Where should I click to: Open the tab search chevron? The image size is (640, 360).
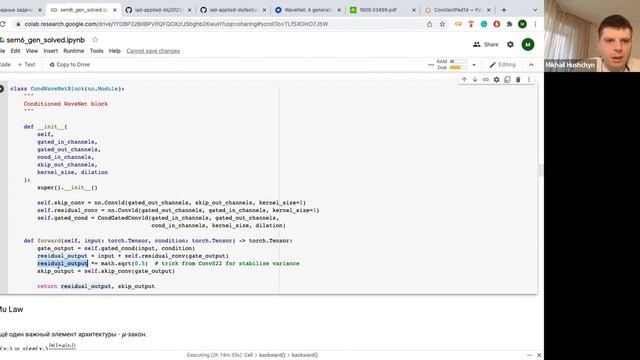(x=535, y=10)
